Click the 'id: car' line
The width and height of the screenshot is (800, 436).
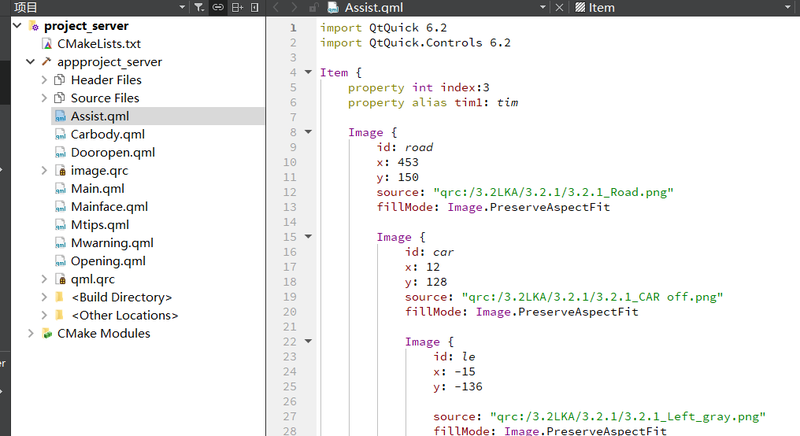[429, 252]
